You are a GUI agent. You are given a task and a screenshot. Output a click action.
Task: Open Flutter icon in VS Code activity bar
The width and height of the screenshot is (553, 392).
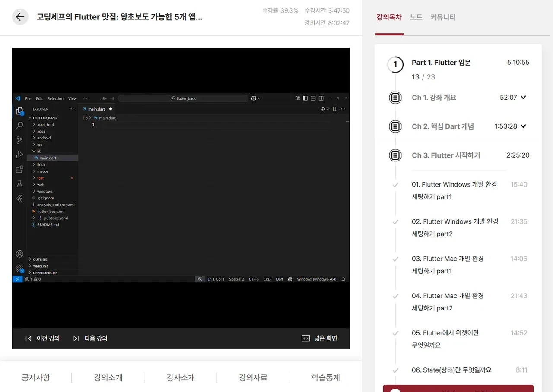pos(19,199)
